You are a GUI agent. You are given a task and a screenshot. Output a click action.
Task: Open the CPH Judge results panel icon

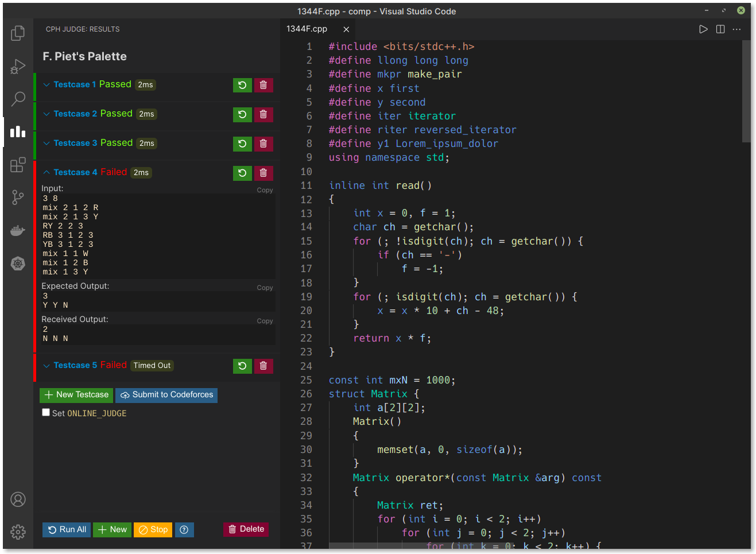tap(18, 132)
